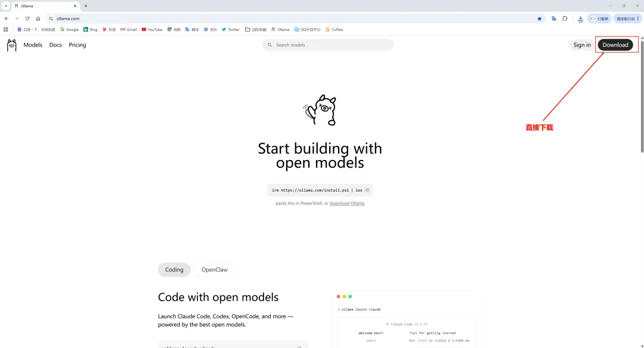Viewport: 644px width, 348px height.
Task: Switch to the OpenClaw tab
Action: [x=215, y=270]
